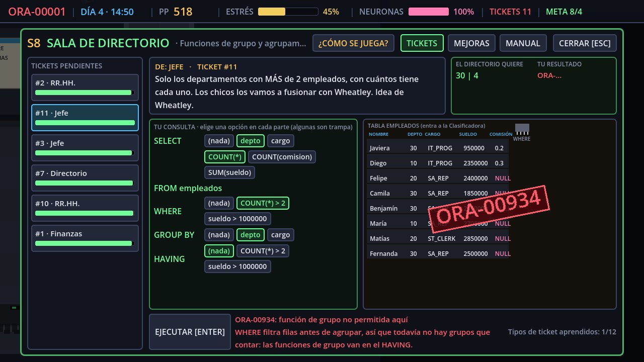Open pending ticket #2 · RR.HH.
Viewport: 644px width, 362px height.
85,87
